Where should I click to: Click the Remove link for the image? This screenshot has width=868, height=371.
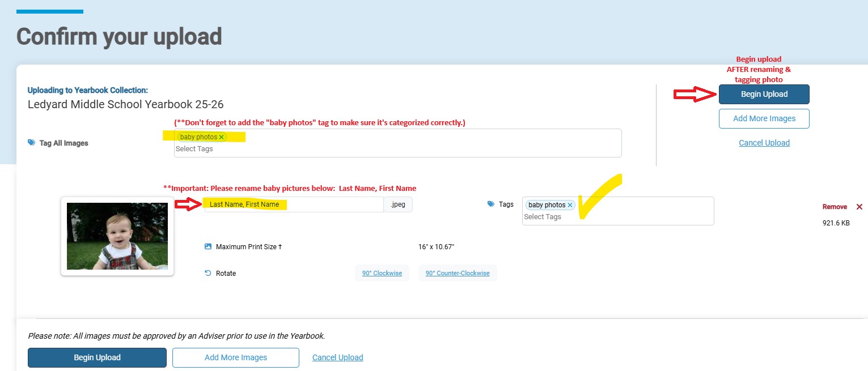pos(834,207)
